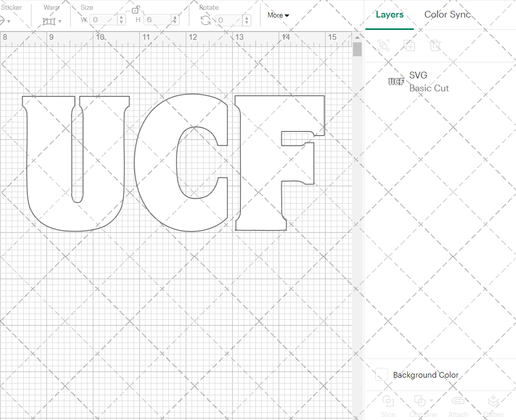Click the Width size input field
Viewport: 516px width, 420px height.
click(x=103, y=20)
